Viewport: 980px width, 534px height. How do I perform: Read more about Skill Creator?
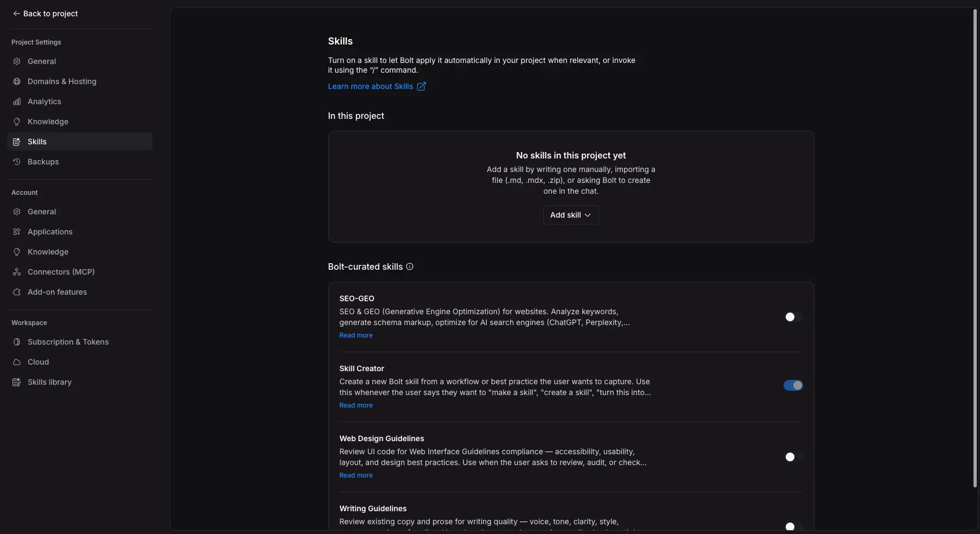(356, 405)
